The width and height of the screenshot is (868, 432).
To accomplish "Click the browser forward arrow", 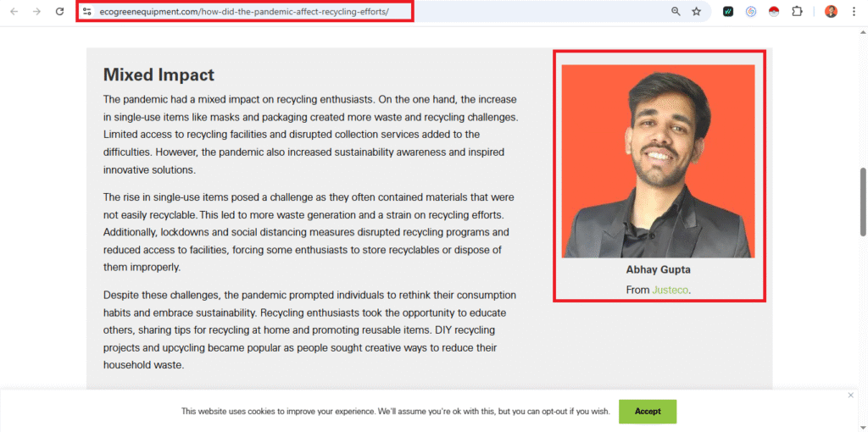I will point(36,11).
